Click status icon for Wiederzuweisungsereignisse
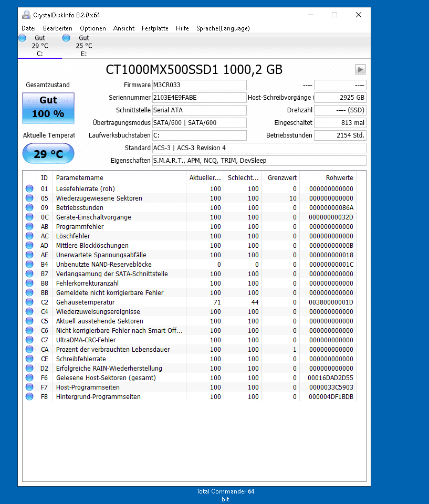This screenshot has height=504, width=429. (x=29, y=311)
